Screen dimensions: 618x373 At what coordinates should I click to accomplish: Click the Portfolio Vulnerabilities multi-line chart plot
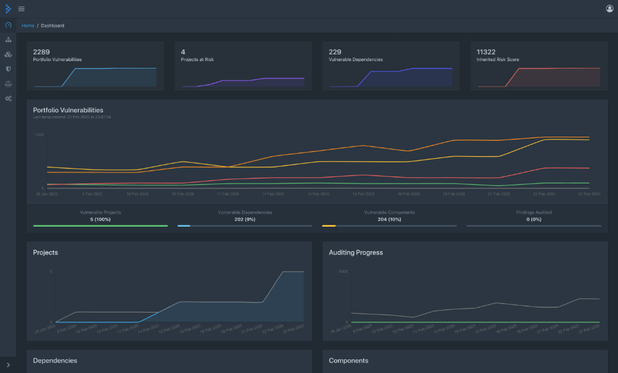(318, 162)
